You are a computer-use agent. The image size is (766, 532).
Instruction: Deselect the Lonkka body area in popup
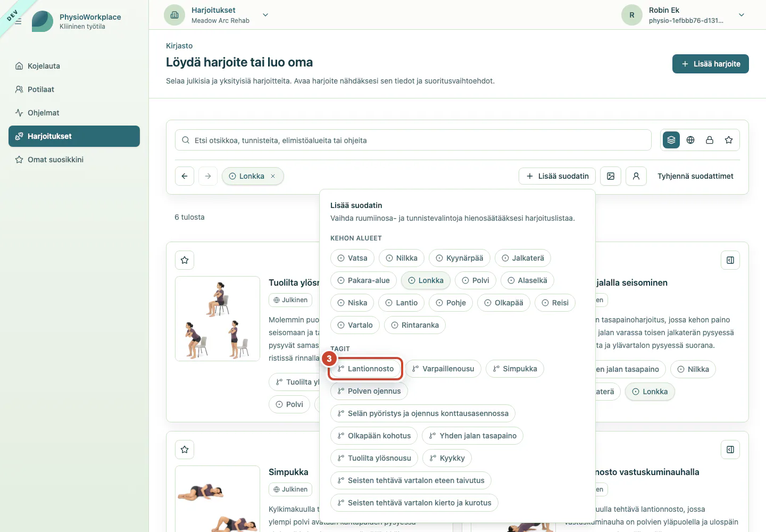coord(426,280)
